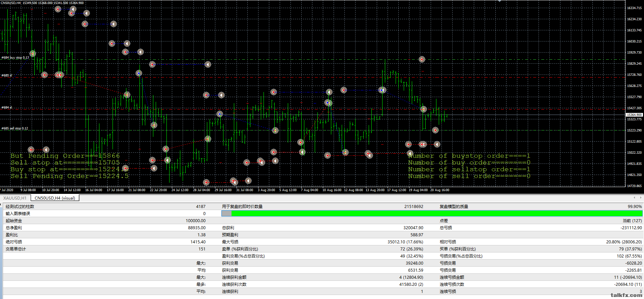Click the relative drawdown value 20.80% (28006.20)
644x299 pixels.
pos(624,242)
